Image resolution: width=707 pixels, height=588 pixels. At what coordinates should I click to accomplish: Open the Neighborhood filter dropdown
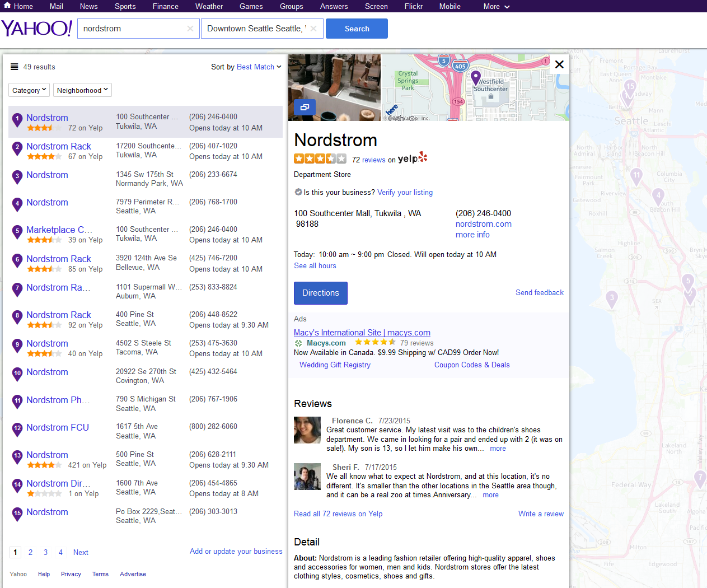tap(82, 90)
